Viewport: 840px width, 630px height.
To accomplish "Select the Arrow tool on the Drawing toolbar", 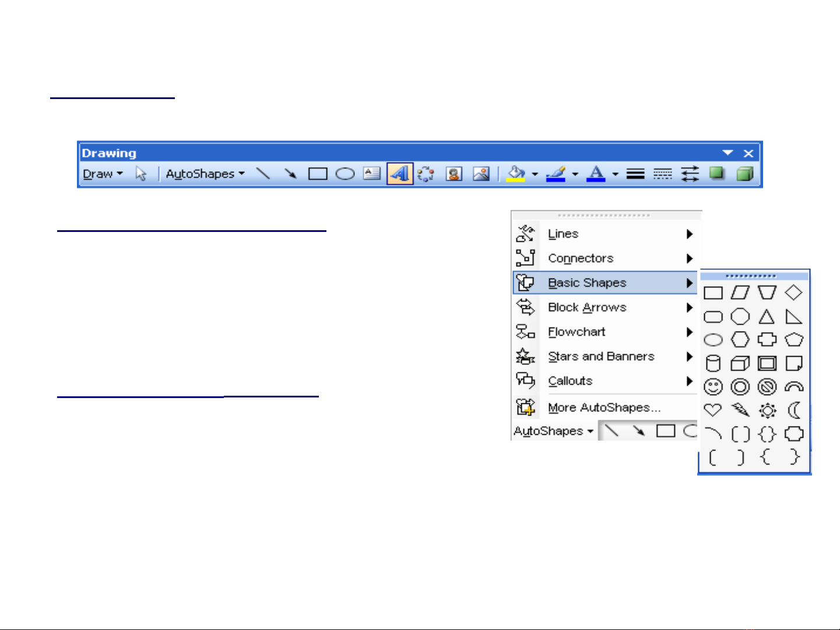I will (290, 174).
